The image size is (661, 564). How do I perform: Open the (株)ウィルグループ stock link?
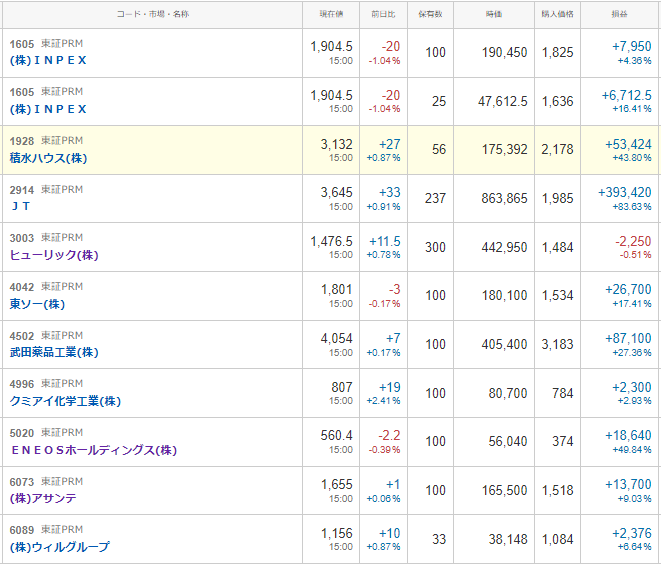tap(59, 547)
